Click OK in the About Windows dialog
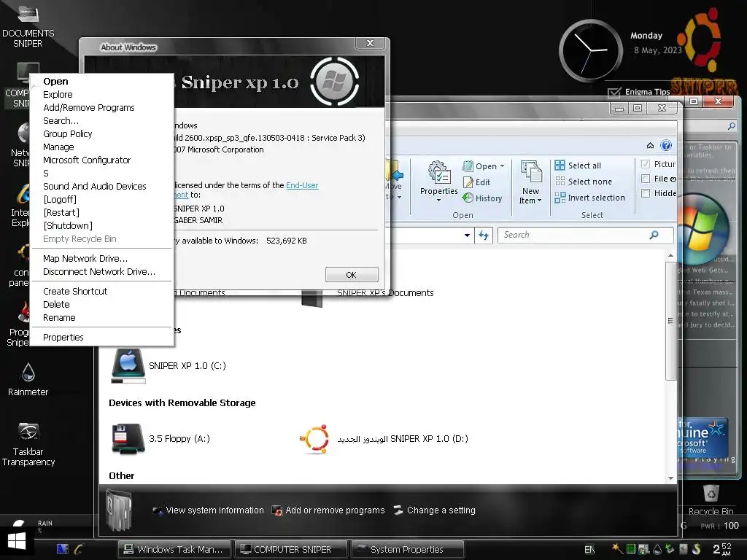Screen dimensions: 747x560 (x=352, y=275)
